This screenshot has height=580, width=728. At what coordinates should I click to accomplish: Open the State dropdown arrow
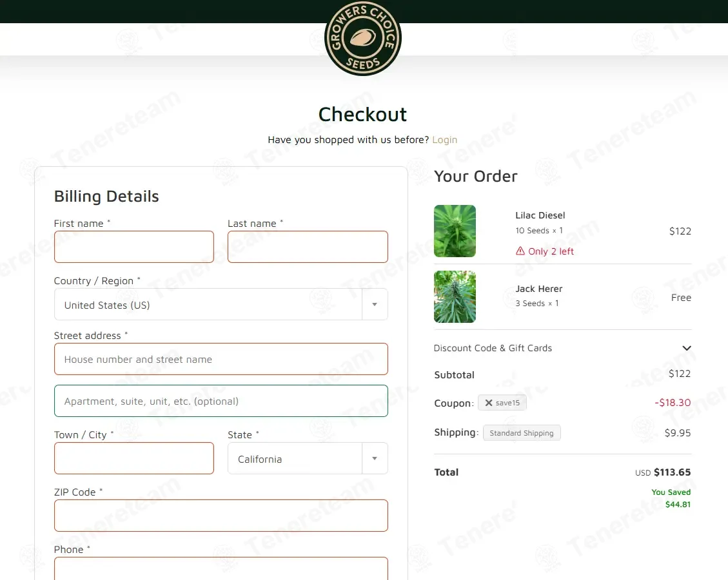tap(375, 458)
